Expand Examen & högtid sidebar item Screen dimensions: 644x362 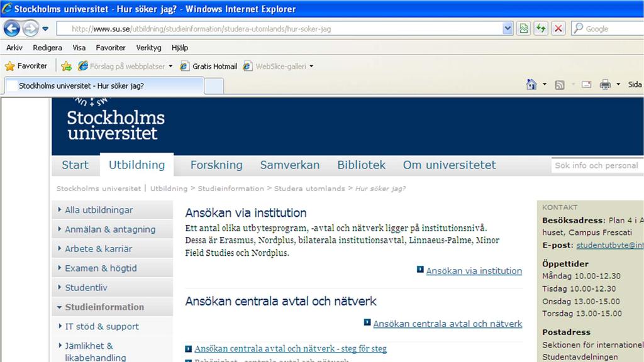pyautogui.click(x=112, y=268)
